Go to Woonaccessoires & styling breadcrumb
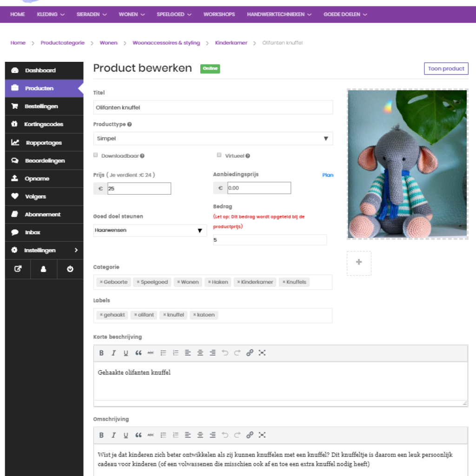 click(166, 43)
